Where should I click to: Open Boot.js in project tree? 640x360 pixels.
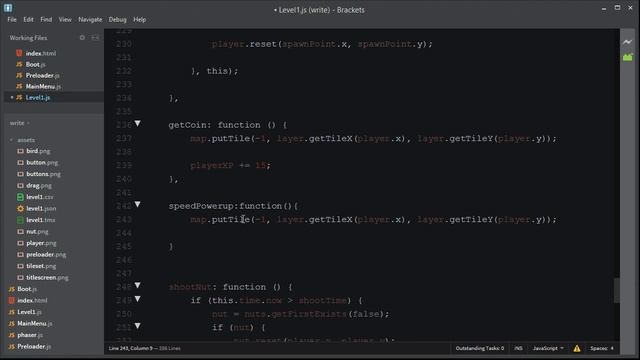coord(27,289)
